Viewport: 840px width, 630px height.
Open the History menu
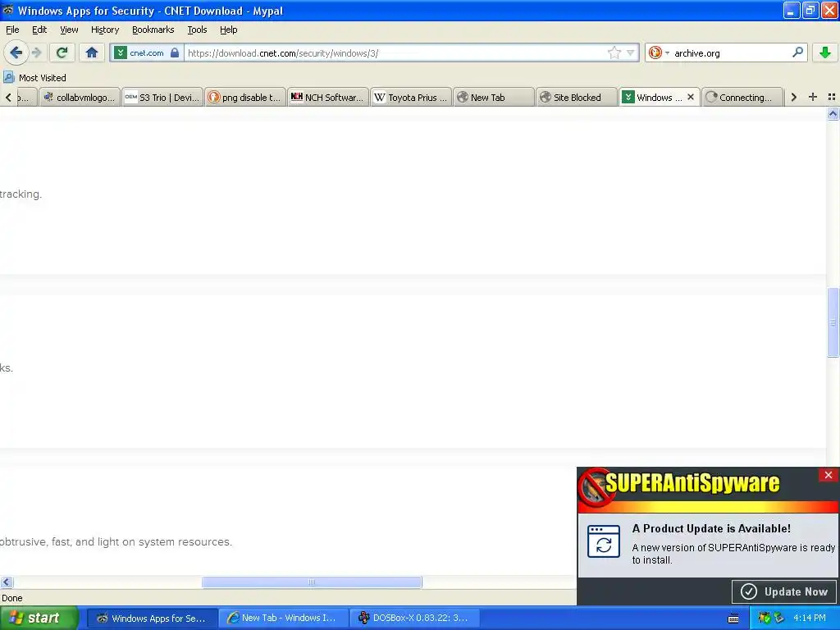click(x=104, y=30)
